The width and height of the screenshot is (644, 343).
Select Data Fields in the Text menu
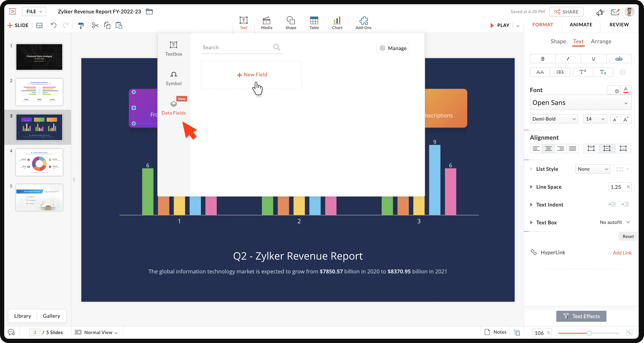[x=174, y=108]
